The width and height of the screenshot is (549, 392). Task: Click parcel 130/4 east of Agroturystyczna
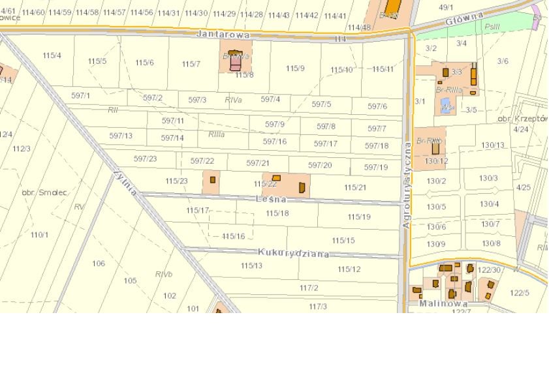489,204
